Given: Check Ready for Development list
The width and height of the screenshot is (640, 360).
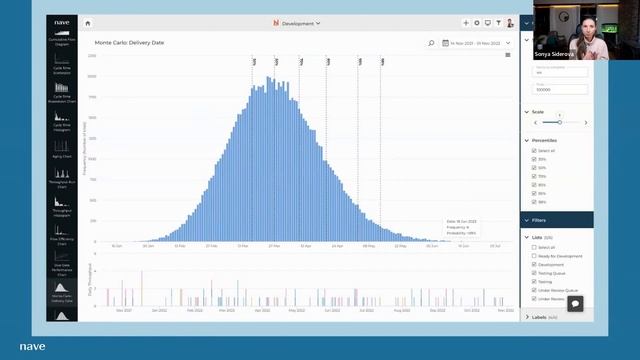Looking at the screenshot, I should coord(534,256).
